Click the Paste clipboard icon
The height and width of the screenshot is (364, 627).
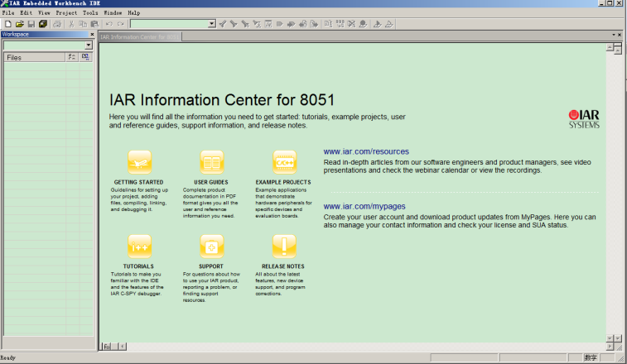click(94, 24)
